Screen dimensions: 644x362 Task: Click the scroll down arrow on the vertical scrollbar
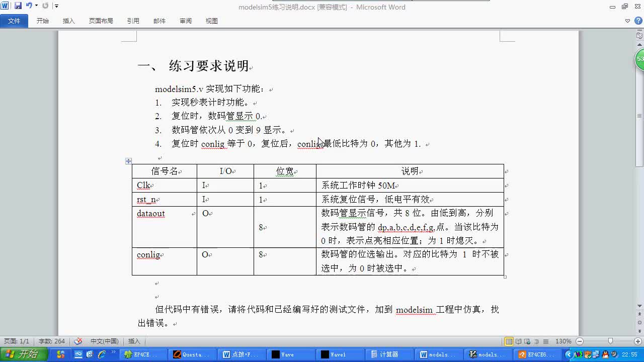[639, 306]
